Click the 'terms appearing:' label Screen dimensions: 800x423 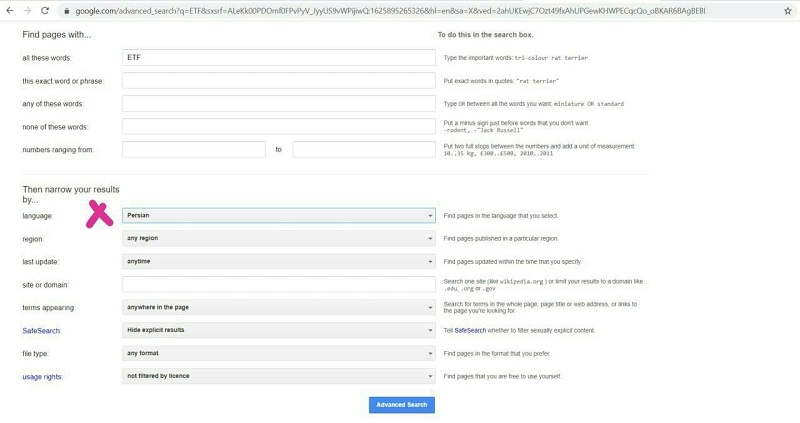48,308
